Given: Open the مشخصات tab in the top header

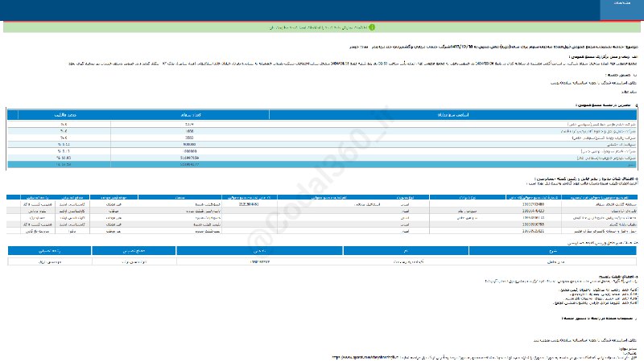Looking at the screenshot, I should point(621,10).
